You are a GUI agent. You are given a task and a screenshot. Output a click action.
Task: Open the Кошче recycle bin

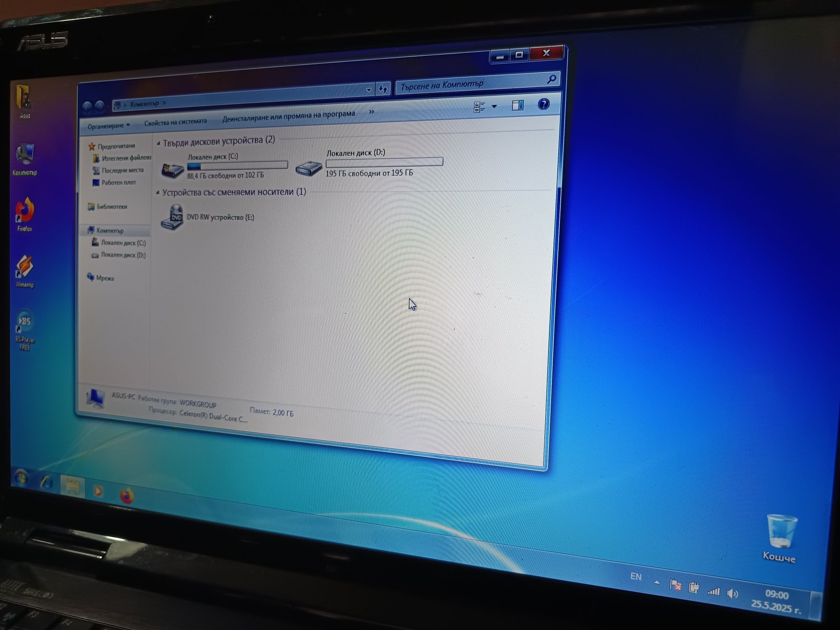pyautogui.click(x=780, y=538)
